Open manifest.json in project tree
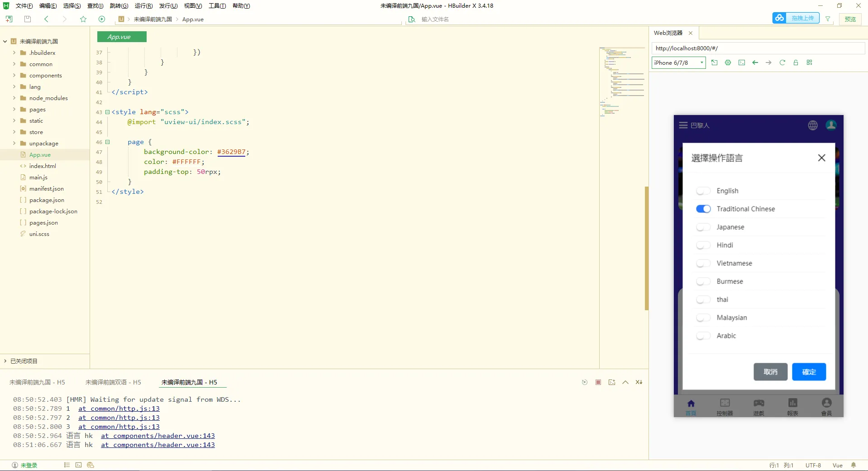Viewport: 868px width, 471px height. click(46, 188)
